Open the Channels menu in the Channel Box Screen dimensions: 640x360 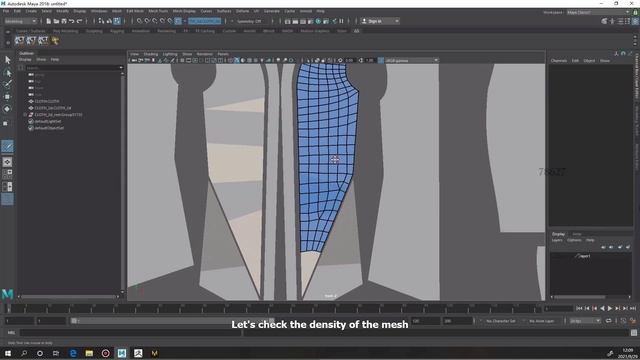559,60
